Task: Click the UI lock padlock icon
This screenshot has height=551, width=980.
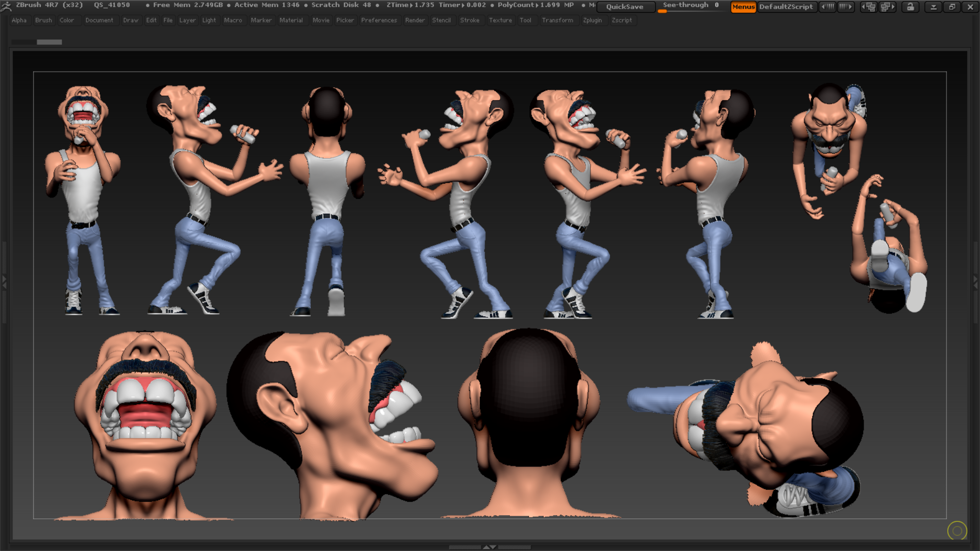Action: tap(910, 7)
